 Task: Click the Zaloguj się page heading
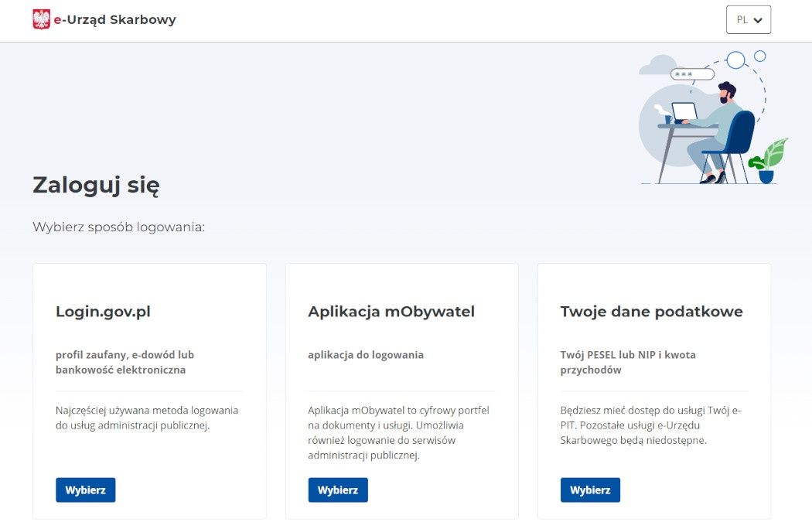coord(97,185)
